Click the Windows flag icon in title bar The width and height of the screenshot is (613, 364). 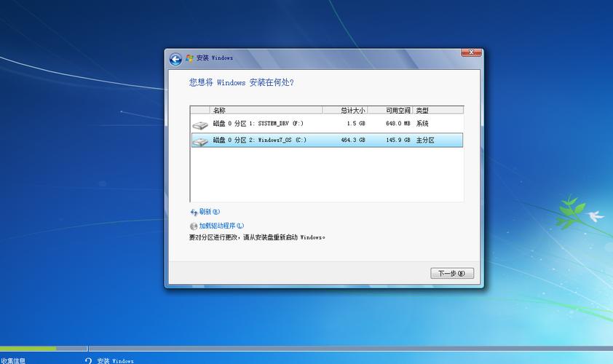(x=189, y=58)
